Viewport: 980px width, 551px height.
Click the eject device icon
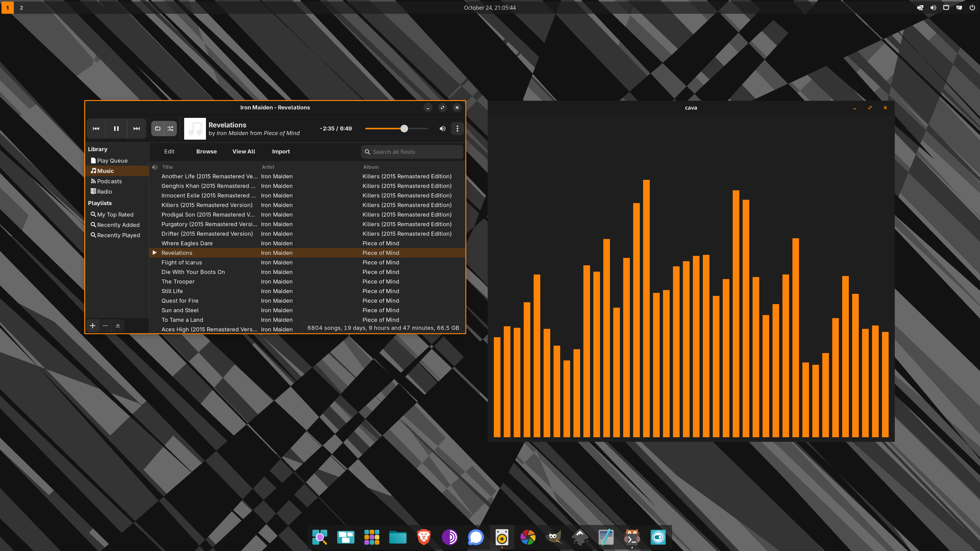click(x=118, y=325)
